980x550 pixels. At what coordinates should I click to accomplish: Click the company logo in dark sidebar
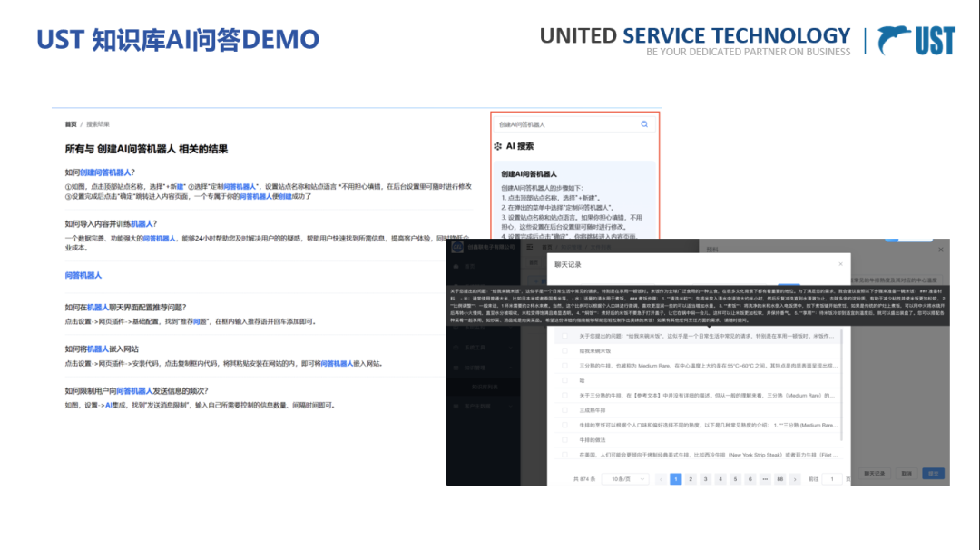[457, 247]
